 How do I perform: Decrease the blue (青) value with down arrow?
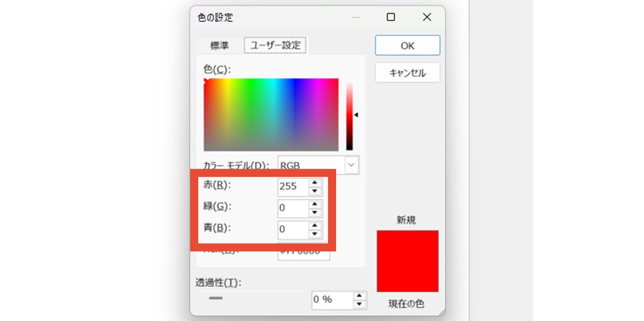pyautogui.click(x=315, y=233)
